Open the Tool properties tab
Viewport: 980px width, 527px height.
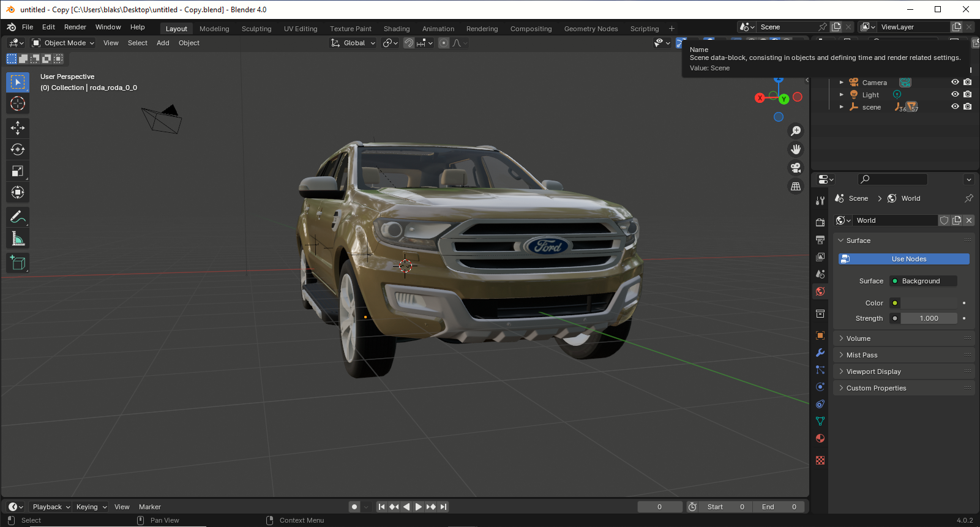coord(820,201)
